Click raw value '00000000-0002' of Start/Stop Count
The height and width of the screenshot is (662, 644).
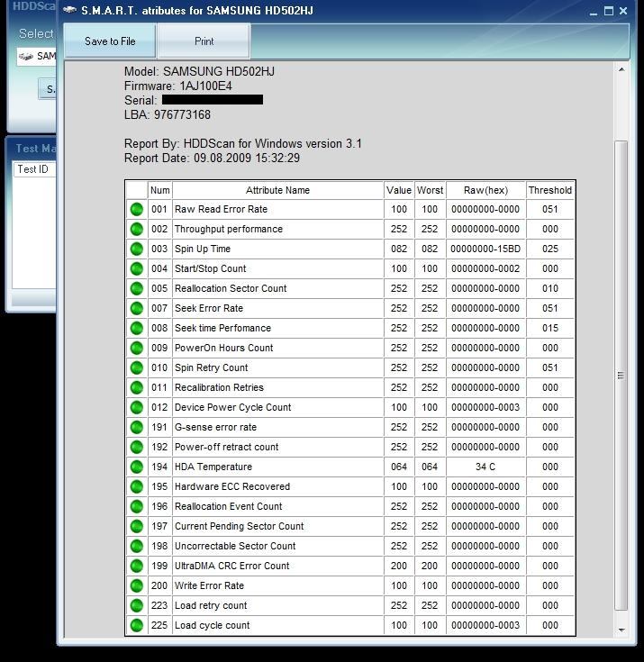pyautogui.click(x=485, y=268)
